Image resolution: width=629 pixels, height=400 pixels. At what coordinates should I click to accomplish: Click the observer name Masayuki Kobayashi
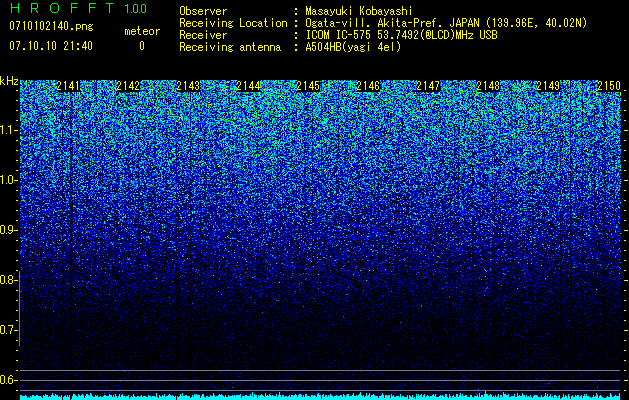[x=359, y=12]
